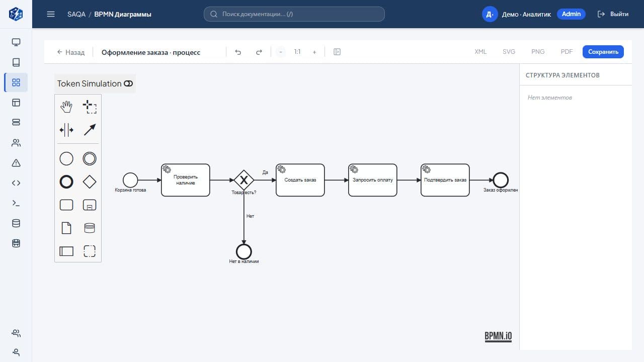Zoom in with the plus button

click(x=314, y=52)
